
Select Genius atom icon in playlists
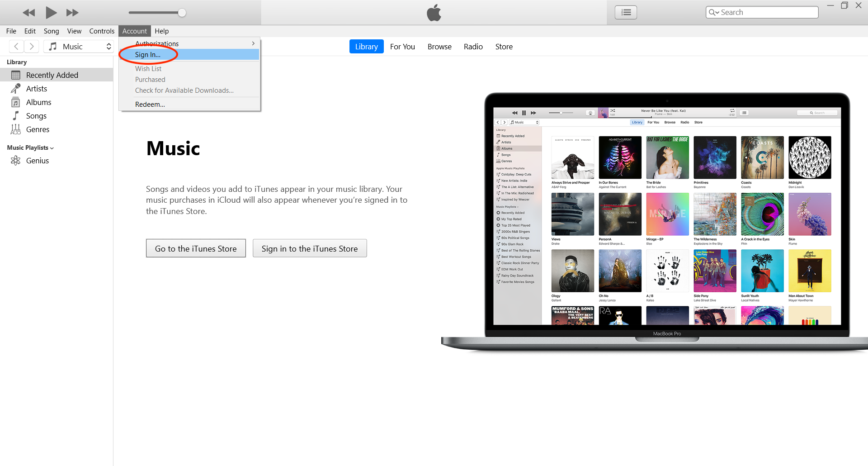pos(16,161)
